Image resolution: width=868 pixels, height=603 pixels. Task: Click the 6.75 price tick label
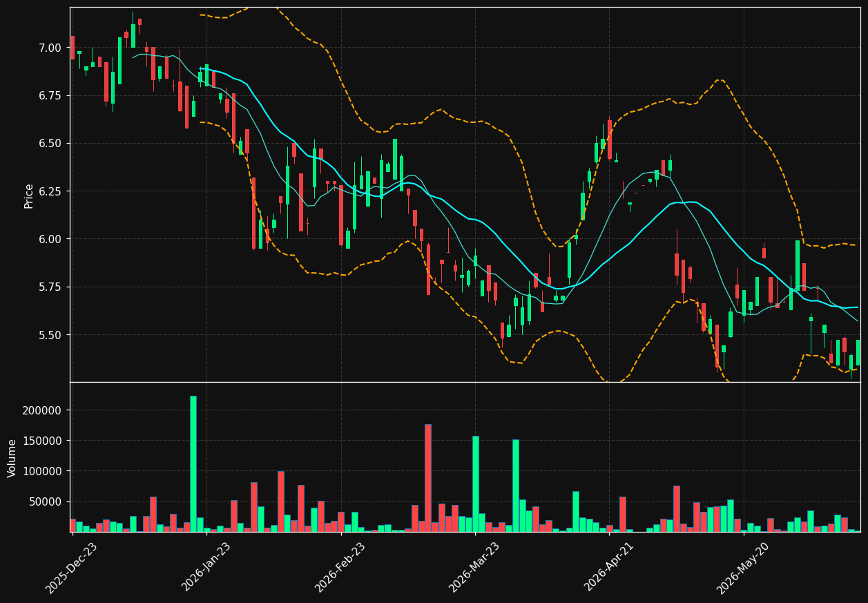pos(51,95)
